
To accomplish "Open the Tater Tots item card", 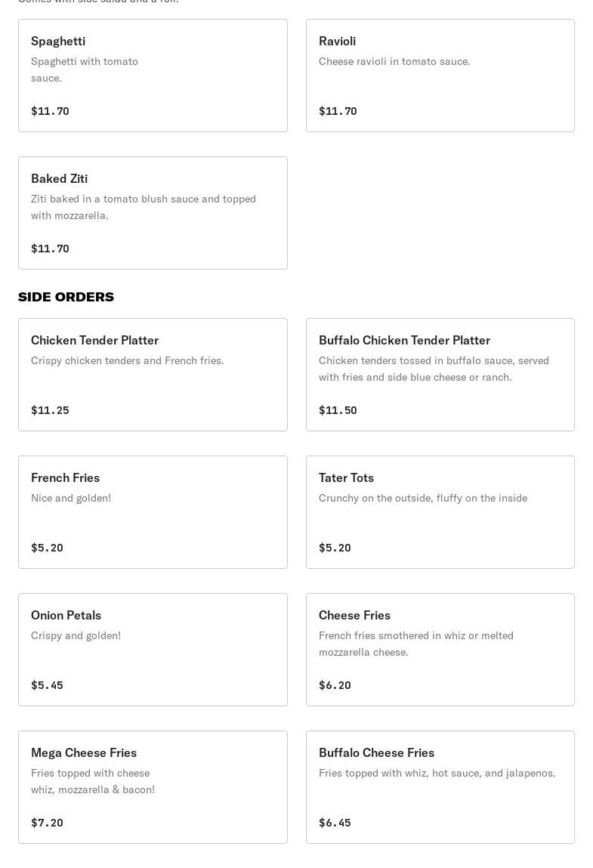I will 440,512.
